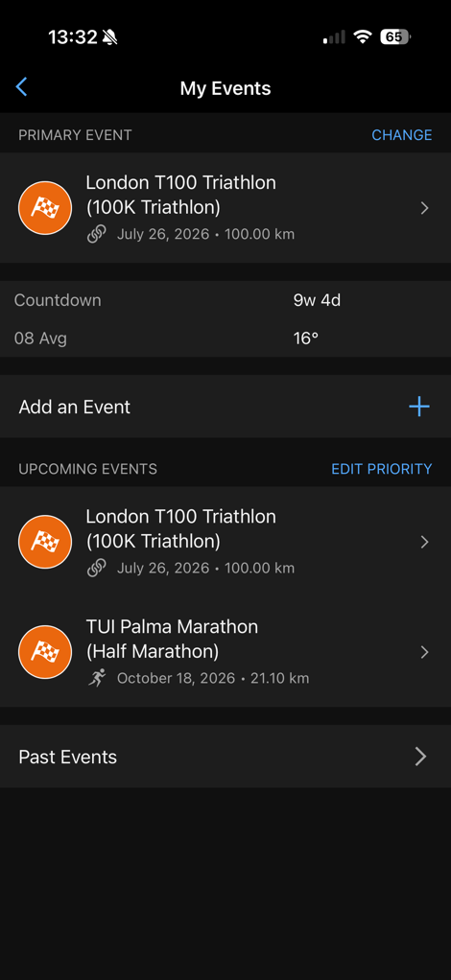This screenshot has width=451, height=980.
Task: Expand upcoming London T100 Triathlon chevron
Action: coord(425,542)
